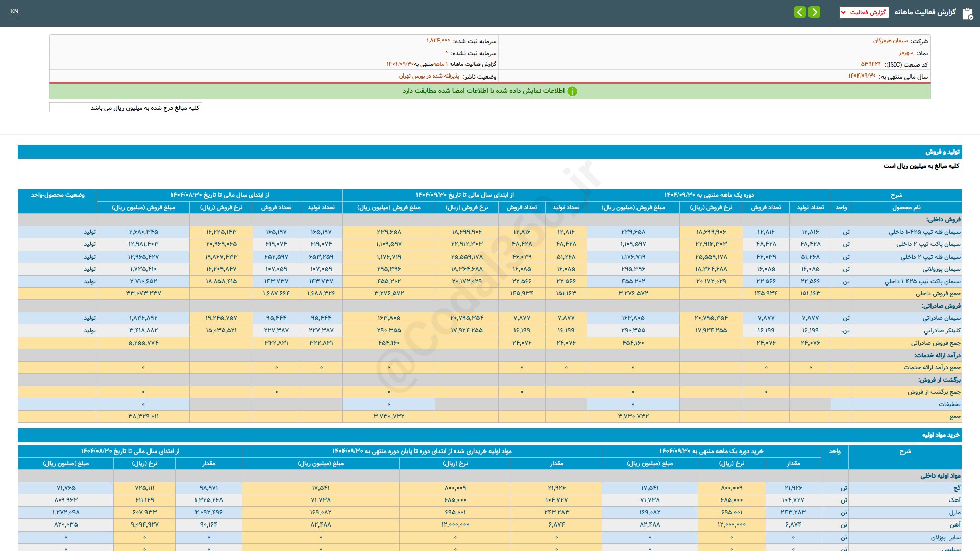Select the سیمان پوزولانی product row
Viewport: 980px width, 551px height.
pyautogui.click(x=941, y=269)
